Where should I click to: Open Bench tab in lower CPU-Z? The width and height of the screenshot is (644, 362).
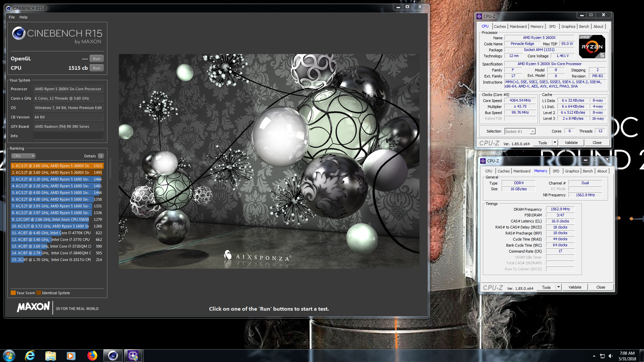588,171
